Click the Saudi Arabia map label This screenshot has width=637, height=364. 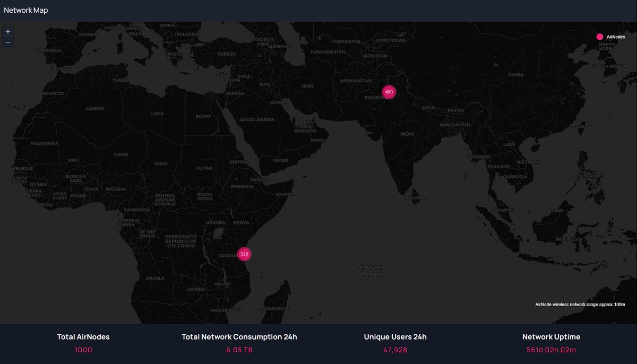(x=257, y=120)
